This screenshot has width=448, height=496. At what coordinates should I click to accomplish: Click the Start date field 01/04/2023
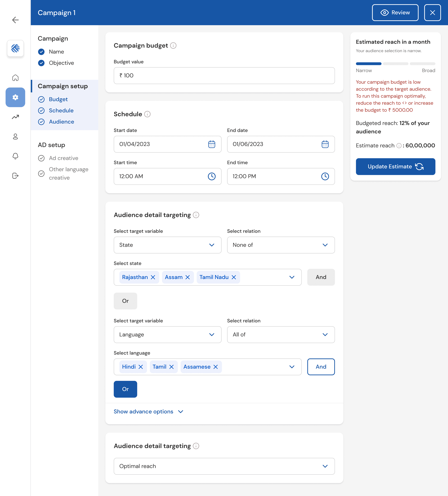tap(167, 144)
